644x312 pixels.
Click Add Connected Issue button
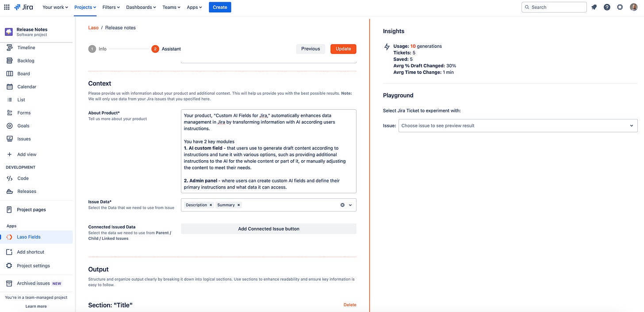click(x=268, y=229)
